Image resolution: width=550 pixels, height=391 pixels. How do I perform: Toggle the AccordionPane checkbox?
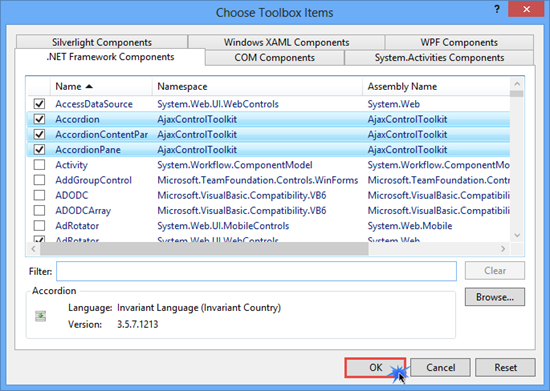click(39, 150)
